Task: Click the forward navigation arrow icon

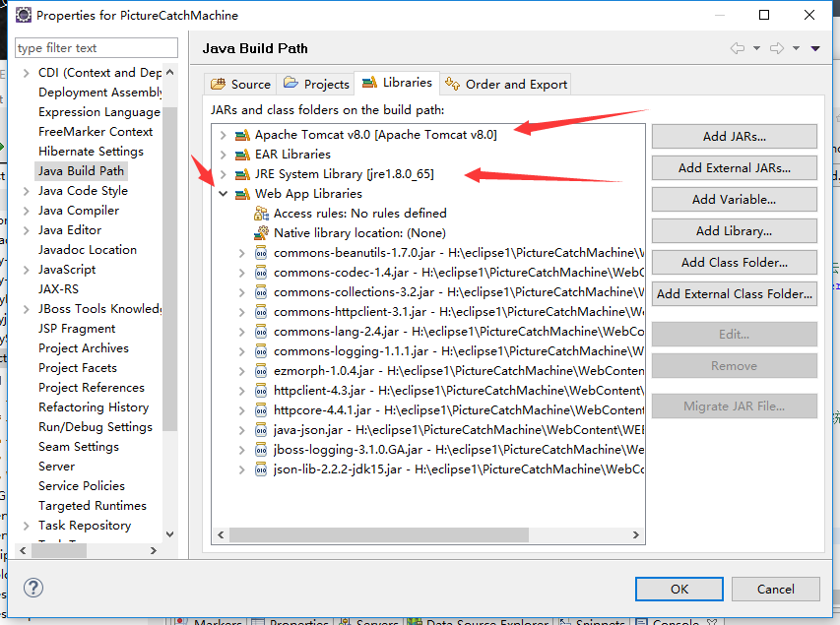Action: pyautogui.click(x=777, y=48)
